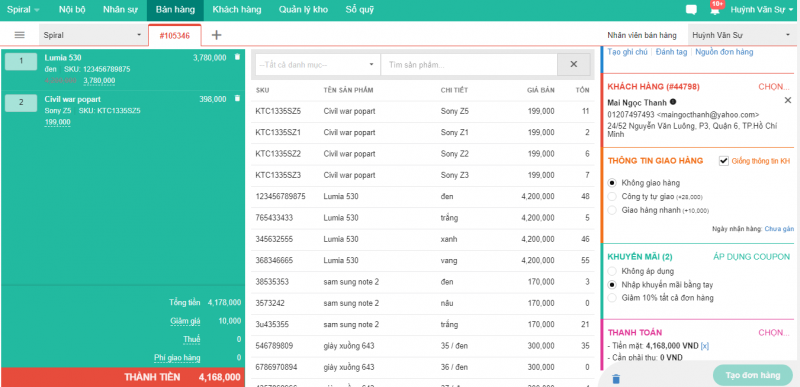Edit the Thuế tax label
This screenshot has width=800, height=387.
[x=192, y=339]
